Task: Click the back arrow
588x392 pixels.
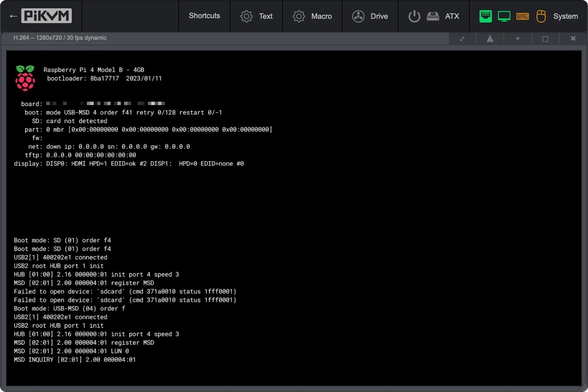Action: click(x=13, y=16)
